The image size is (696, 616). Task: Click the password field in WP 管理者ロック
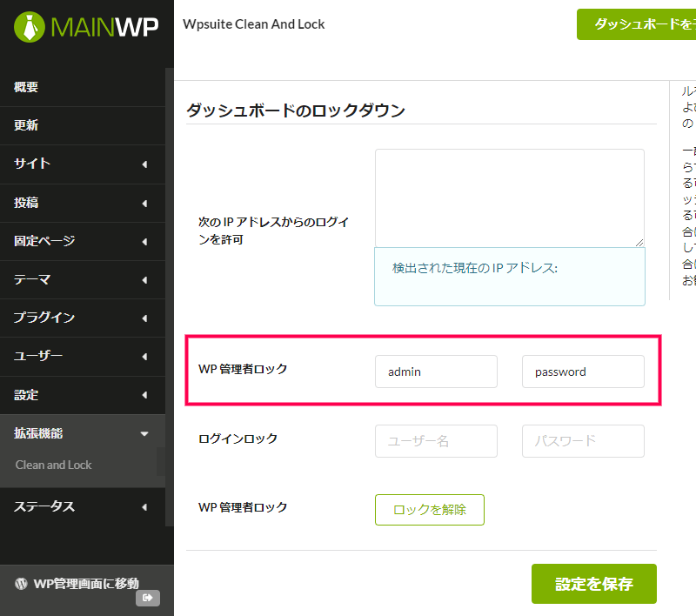583,372
